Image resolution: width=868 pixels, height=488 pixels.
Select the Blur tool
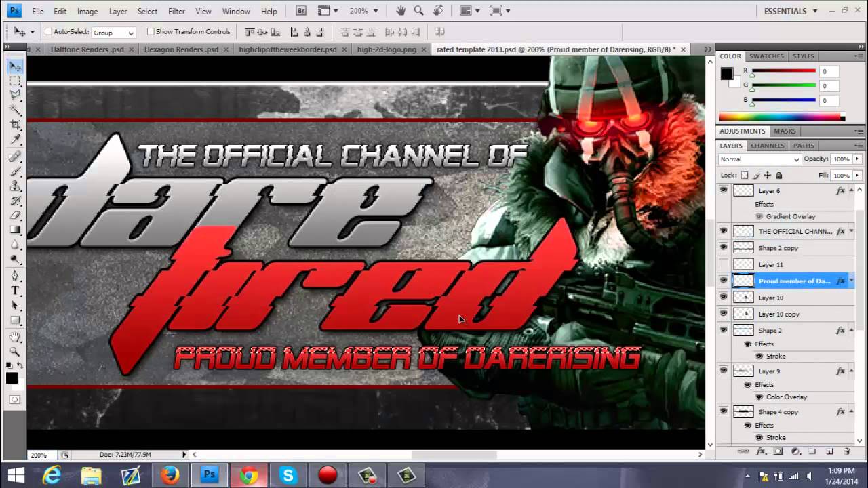[15, 245]
